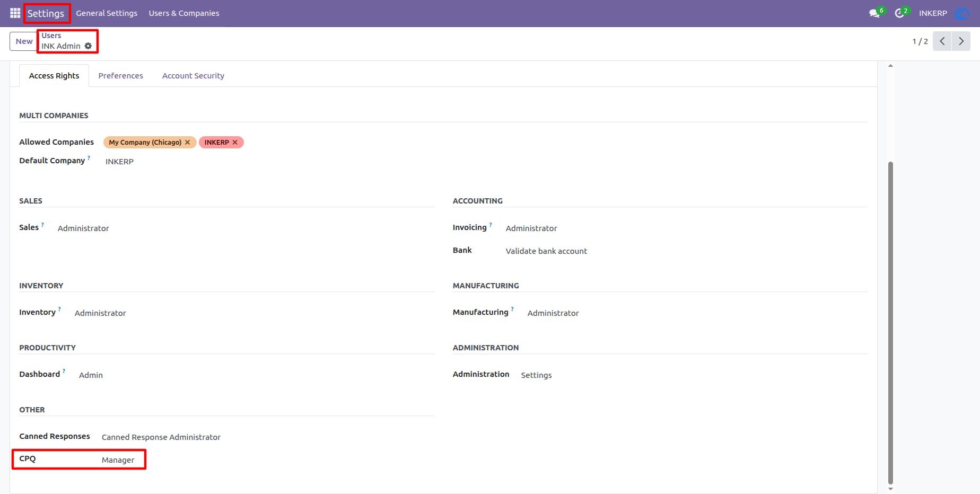Open the activities clock icon
The width and height of the screenshot is (980, 494).
[899, 13]
